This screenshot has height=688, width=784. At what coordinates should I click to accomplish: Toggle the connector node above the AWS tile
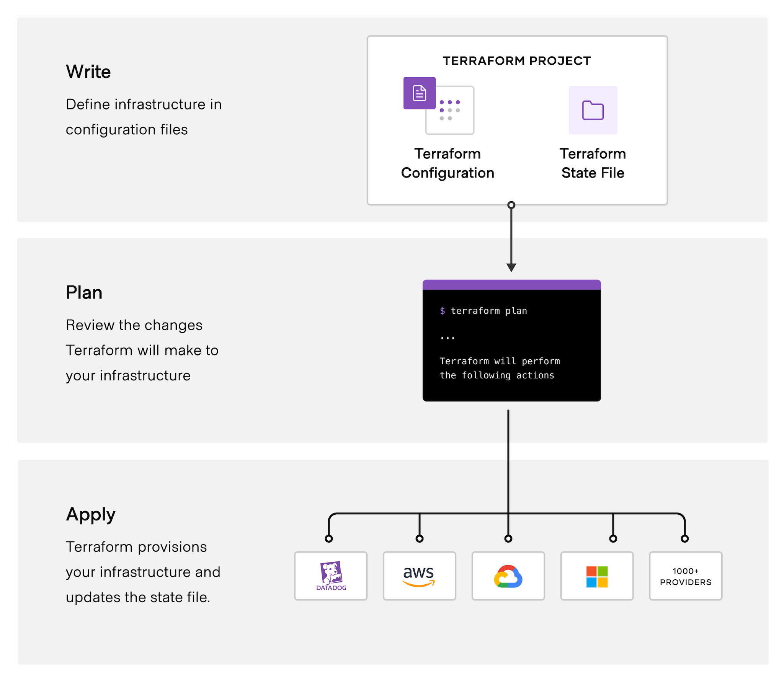tap(419, 539)
